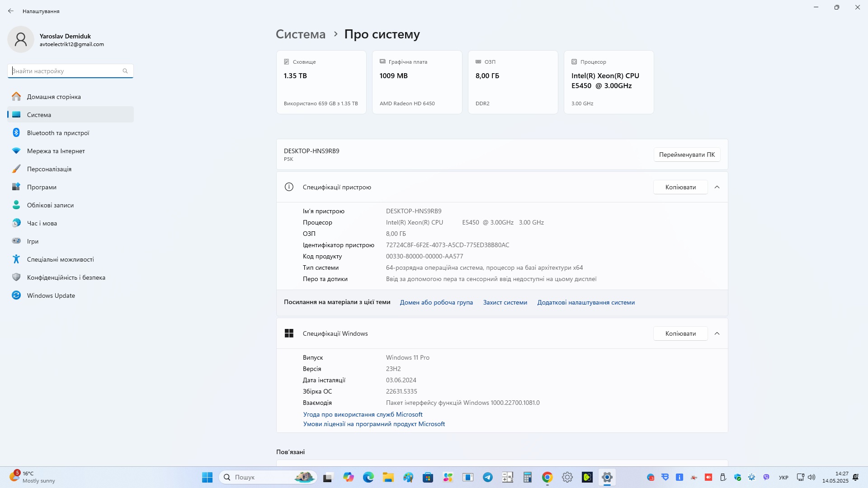Open the Процесор info card
This screenshot has height=488, width=868.
pyautogui.click(x=609, y=82)
